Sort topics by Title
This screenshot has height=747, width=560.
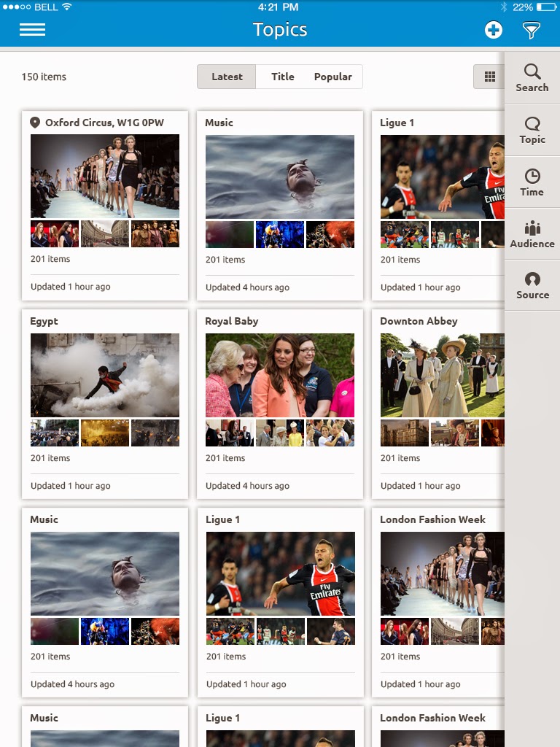(282, 77)
